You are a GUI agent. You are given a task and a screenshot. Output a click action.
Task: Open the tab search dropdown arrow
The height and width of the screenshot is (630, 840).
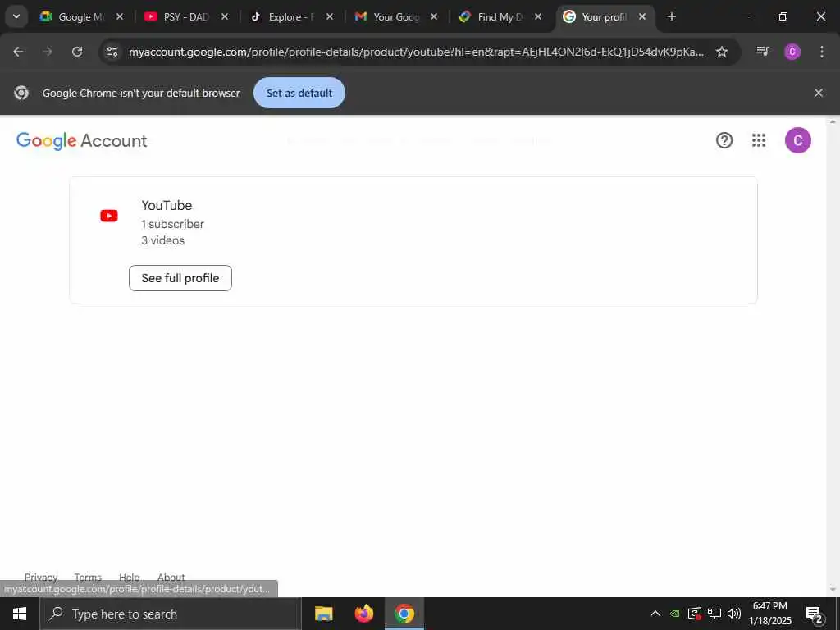pyautogui.click(x=16, y=16)
